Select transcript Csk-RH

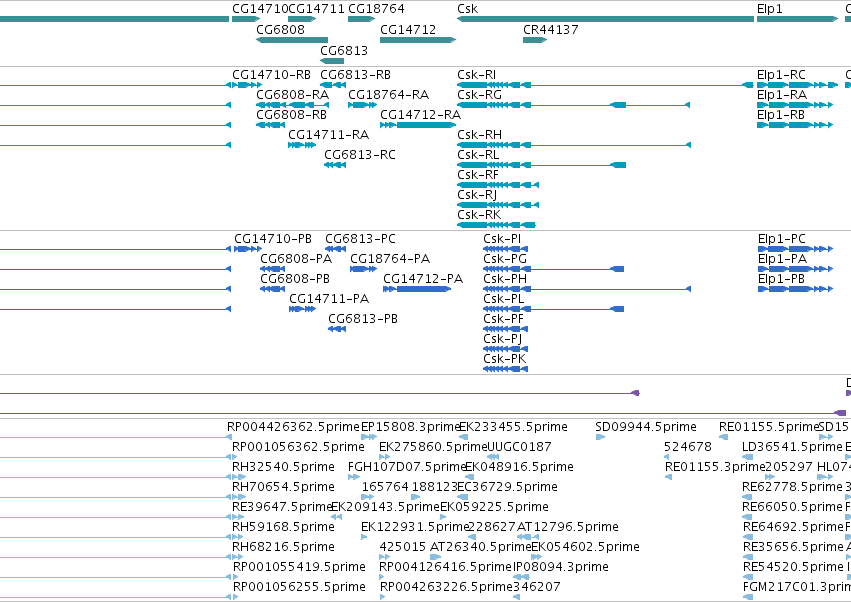pyautogui.click(x=574, y=145)
